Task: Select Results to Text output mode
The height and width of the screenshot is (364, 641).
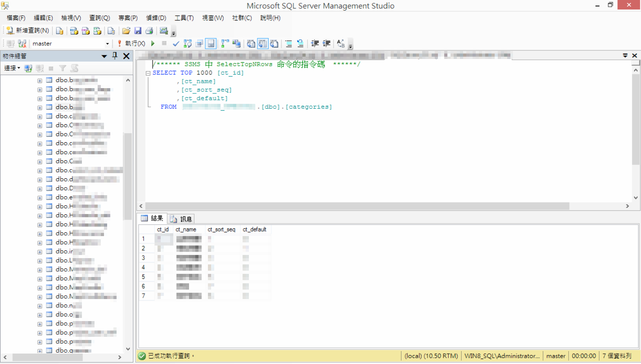Action: point(251,43)
